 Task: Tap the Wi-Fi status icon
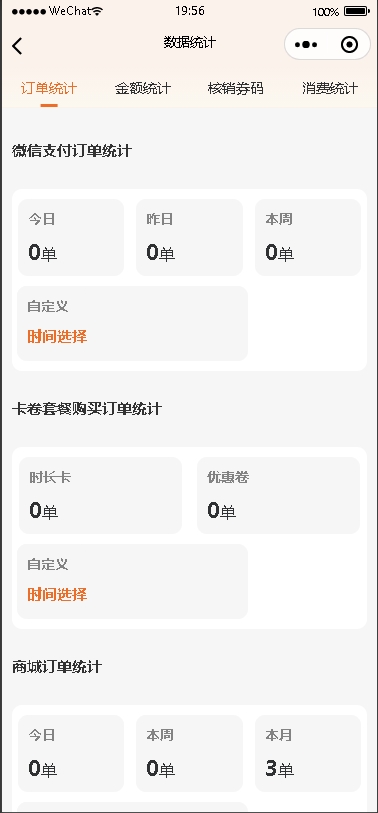[97, 11]
